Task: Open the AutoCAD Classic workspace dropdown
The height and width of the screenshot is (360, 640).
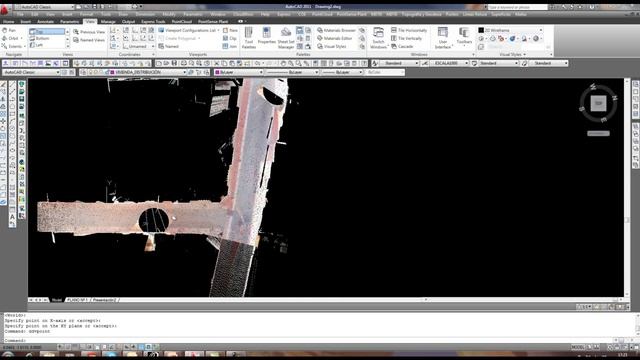Action: (x=31, y=72)
